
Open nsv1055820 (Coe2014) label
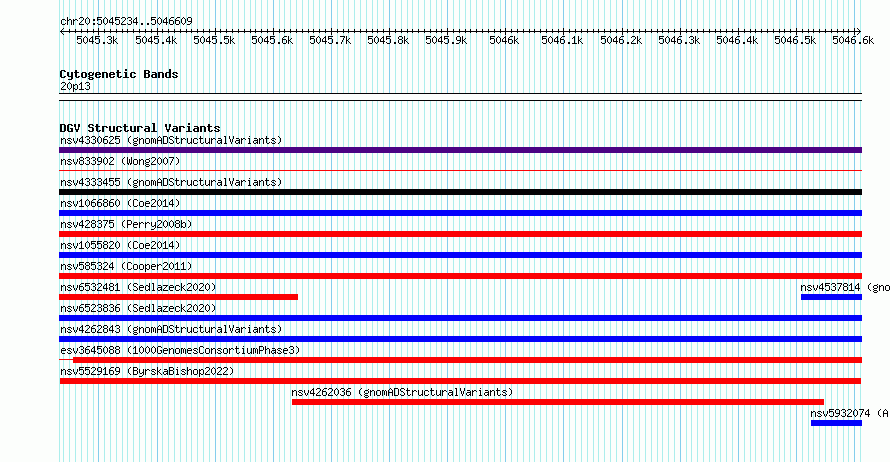click(120, 245)
